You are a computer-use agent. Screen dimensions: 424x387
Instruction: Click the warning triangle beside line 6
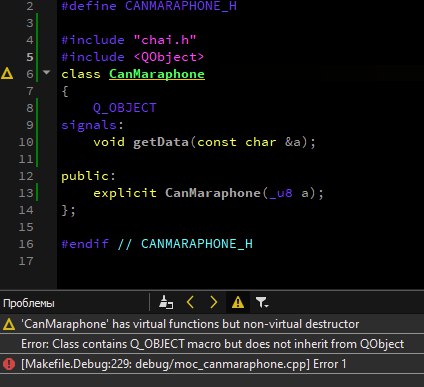(7, 74)
